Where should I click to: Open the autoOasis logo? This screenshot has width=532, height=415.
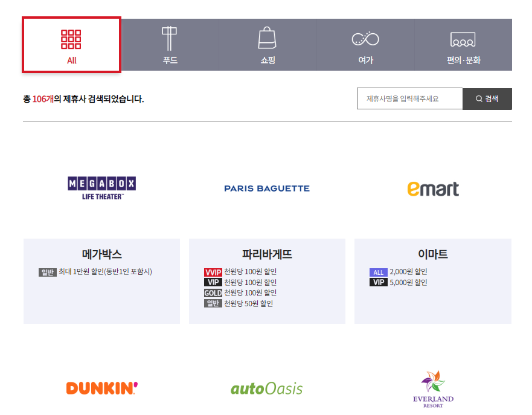pyautogui.click(x=267, y=388)
